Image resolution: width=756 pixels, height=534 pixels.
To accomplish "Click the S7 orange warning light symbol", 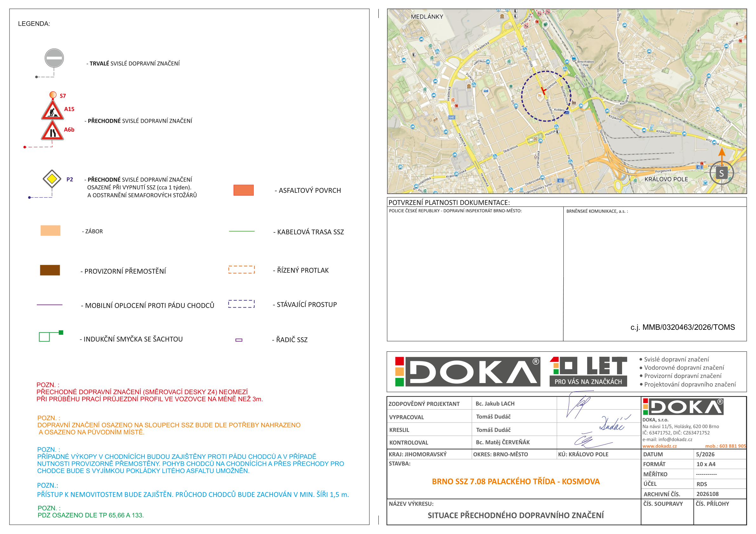I will 53,95.
